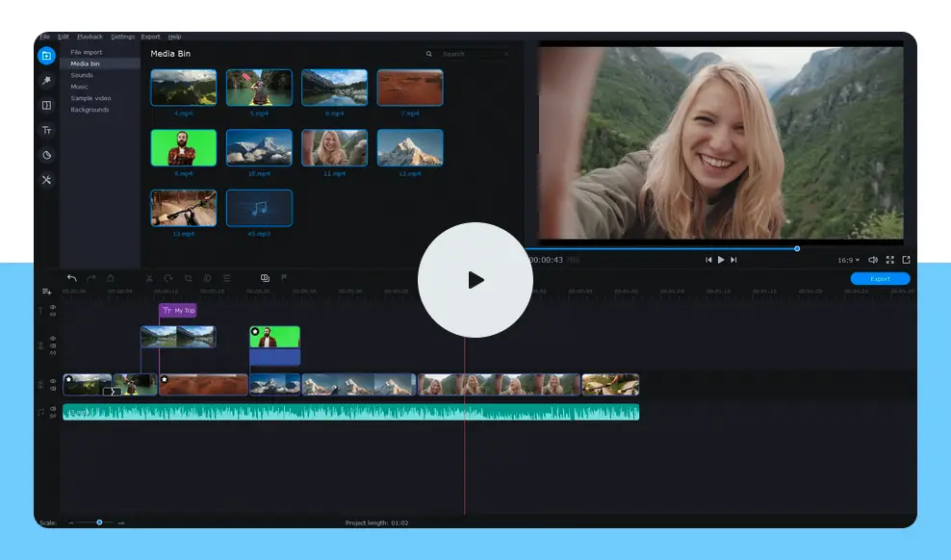951x560 pixels.
Task: Open the 16:9 aspect ratio dropdown
Action: [x=849, y=260]
